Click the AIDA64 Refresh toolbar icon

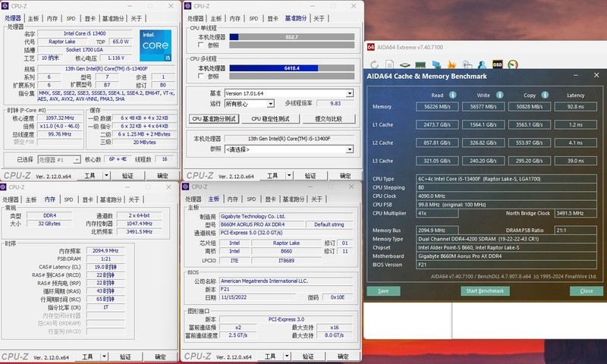374,64
